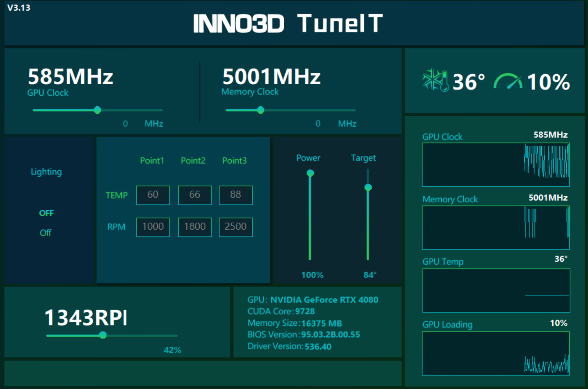Click the temperature snowflake thermometer icon
Screen dimensions: 588x389
436,80
